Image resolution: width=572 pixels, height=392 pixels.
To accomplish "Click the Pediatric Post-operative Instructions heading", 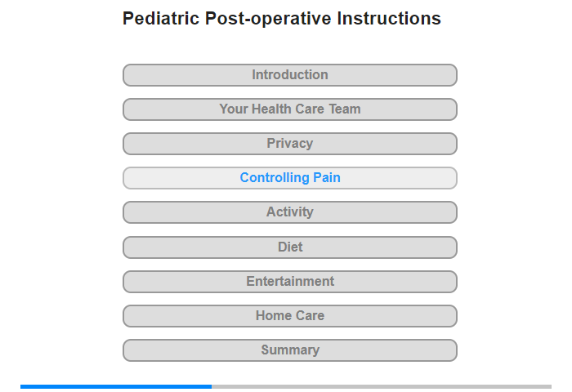I will pos(282,19).
